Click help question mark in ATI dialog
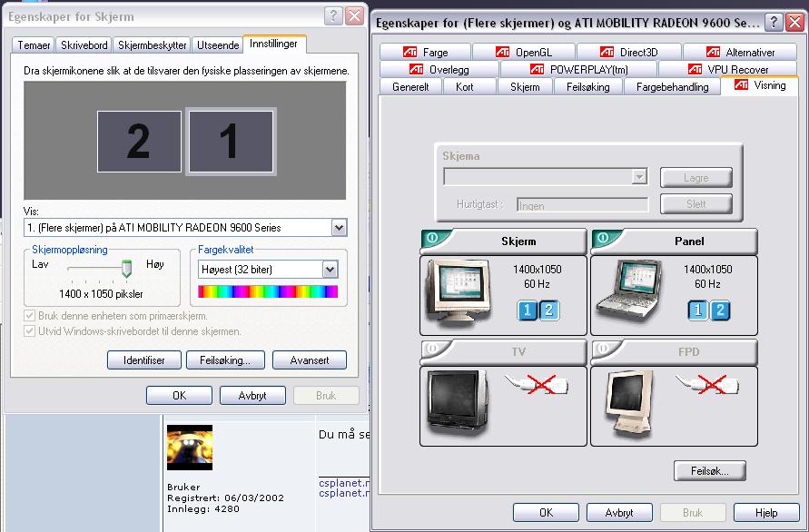Screen dimensions: 809x532 (774, 22)
